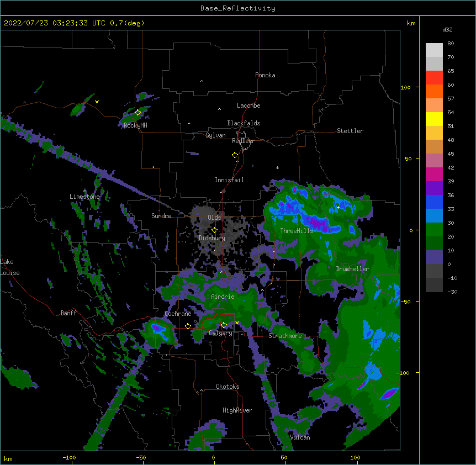
Task: Click the -30 value on dBZ scale
Action: (452, 292)
